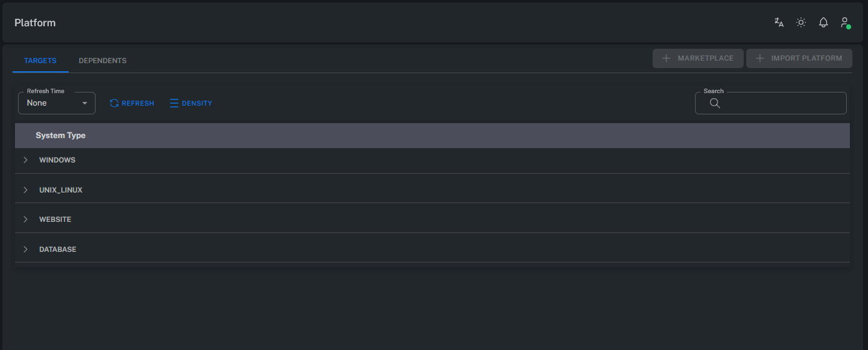
Task: Click the Marketplace button label
Action: pyautogui.click(x=706, y=58)
